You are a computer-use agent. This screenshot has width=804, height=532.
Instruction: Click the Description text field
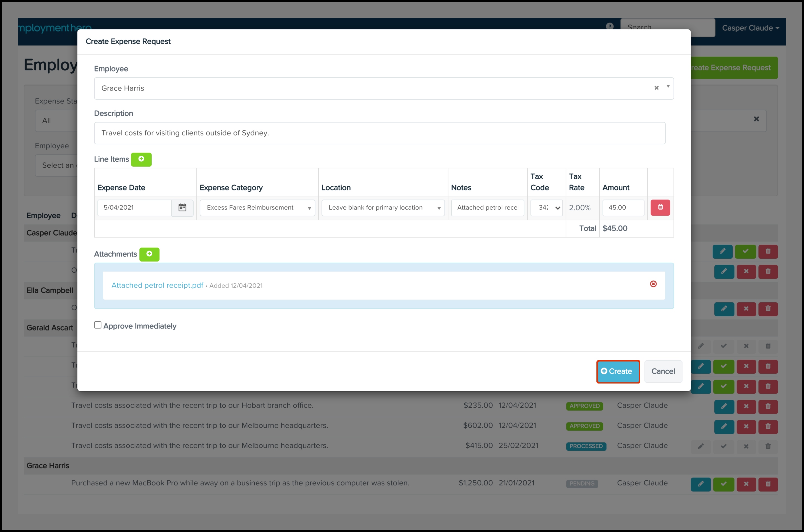[x=379, y=133]
